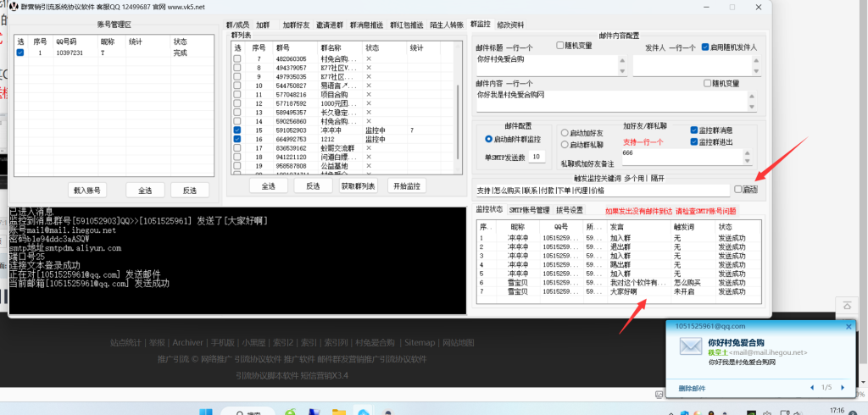The height and width of the screenshot is (415, 868).
Task: Click 载入账号 button
Action: [87, 190]
